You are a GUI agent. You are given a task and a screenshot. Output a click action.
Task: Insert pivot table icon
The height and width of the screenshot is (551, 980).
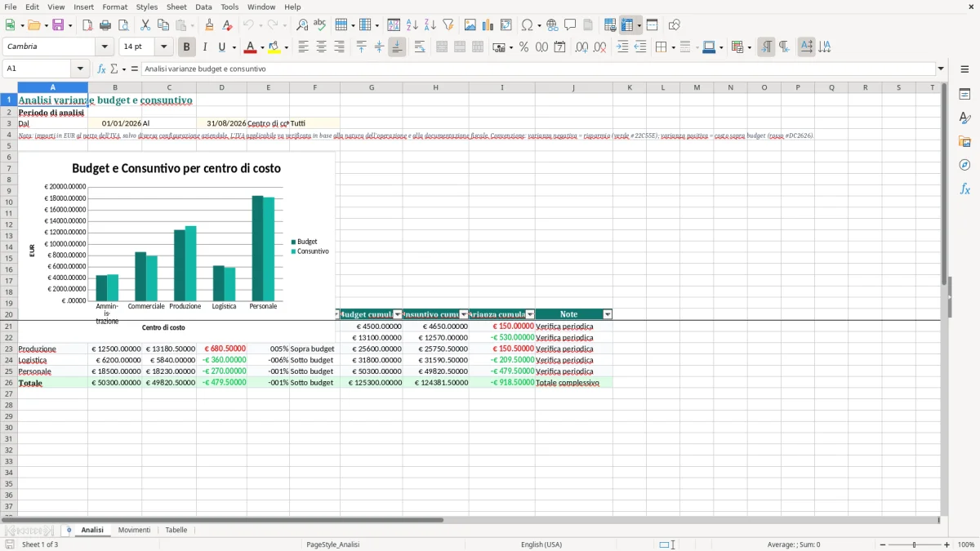(x=506, y=25)
